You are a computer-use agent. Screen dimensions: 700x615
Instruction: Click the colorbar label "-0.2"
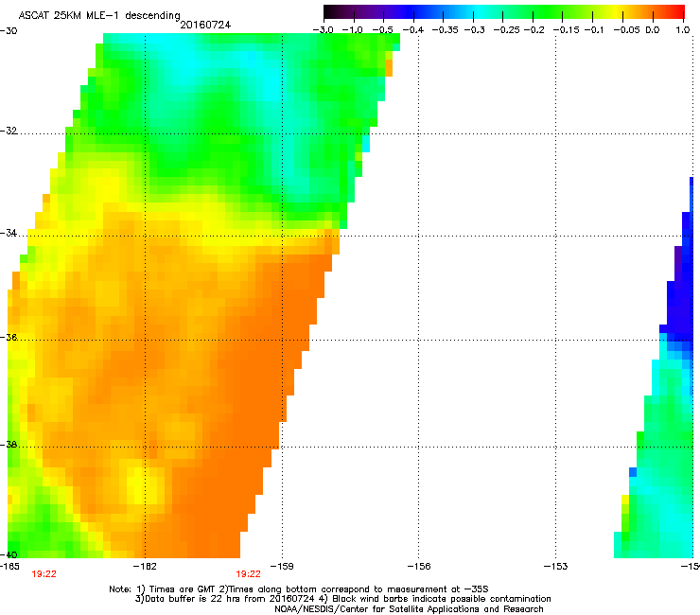tap(534, 30)
